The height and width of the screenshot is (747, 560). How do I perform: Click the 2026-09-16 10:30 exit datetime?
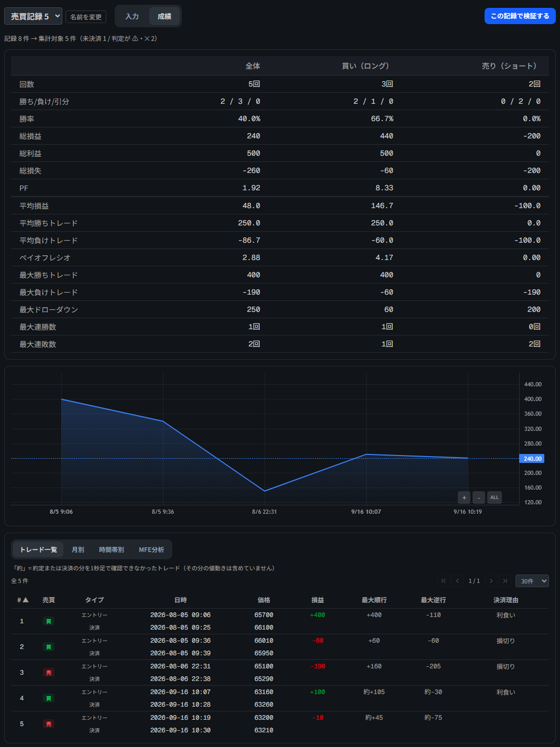coord(180,730)
